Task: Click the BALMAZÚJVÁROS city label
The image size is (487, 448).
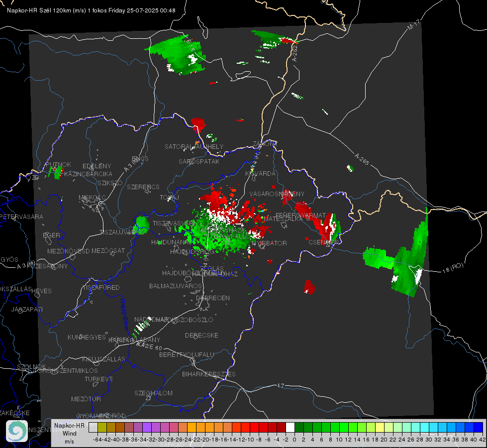Action: pyautogui.click(x=176, y=286)
